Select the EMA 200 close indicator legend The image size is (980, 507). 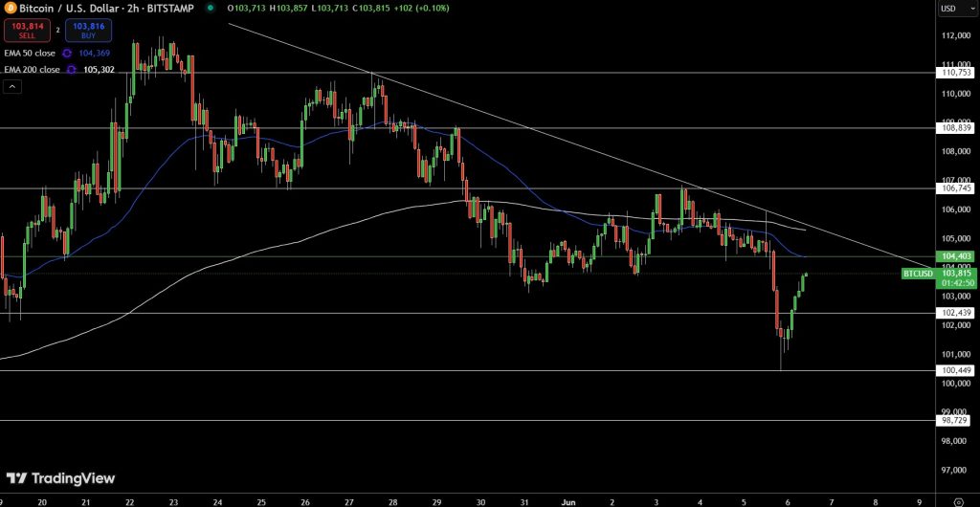[33, 69]
